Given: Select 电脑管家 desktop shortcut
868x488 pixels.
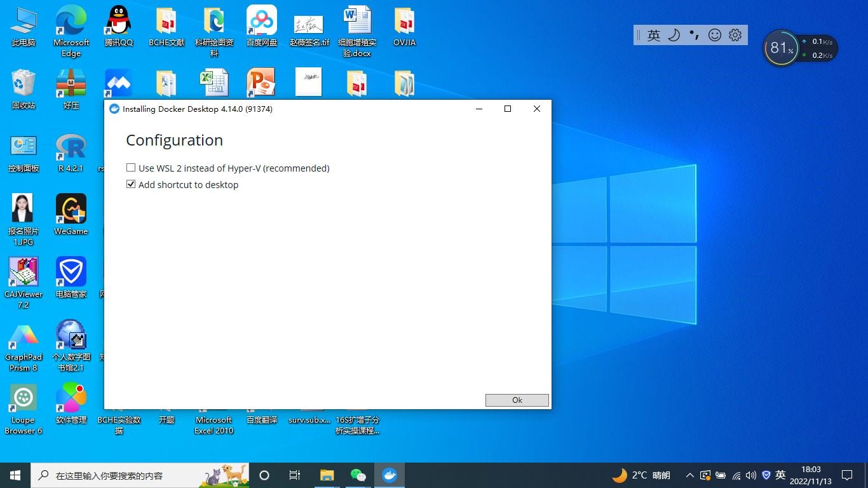Looking at the screenshot, I should 71,278.
